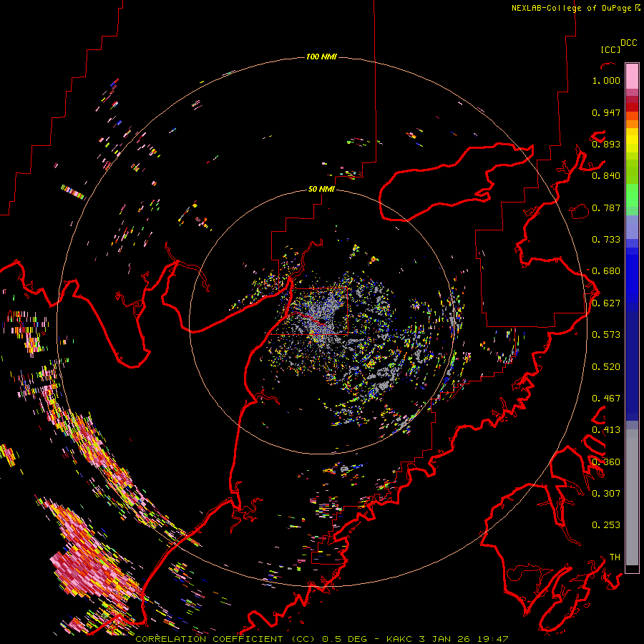
Task: Select the 0.893 color scale value
Action: click(x=606, y=144)
